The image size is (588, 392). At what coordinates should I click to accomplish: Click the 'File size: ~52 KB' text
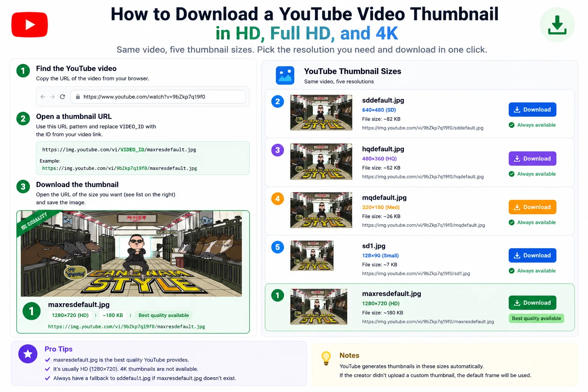coord(381,168)
